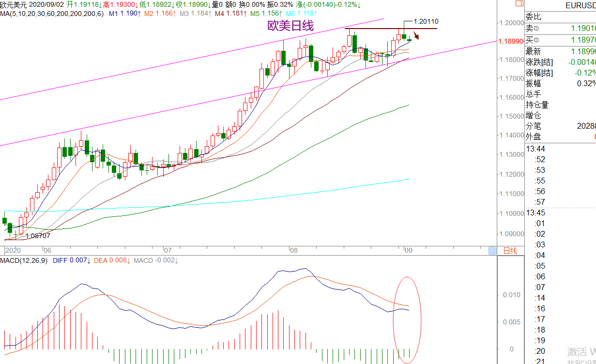This screenshot has height=364, width=596.
Task: Click the 09 month marker on the time axis
Action: pos(408,251)
